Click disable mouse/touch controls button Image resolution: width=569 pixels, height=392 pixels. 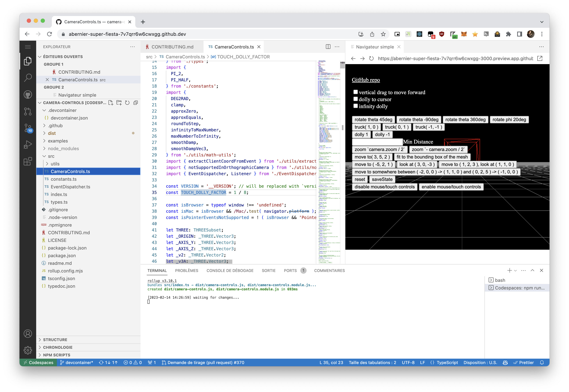[384, 187]
